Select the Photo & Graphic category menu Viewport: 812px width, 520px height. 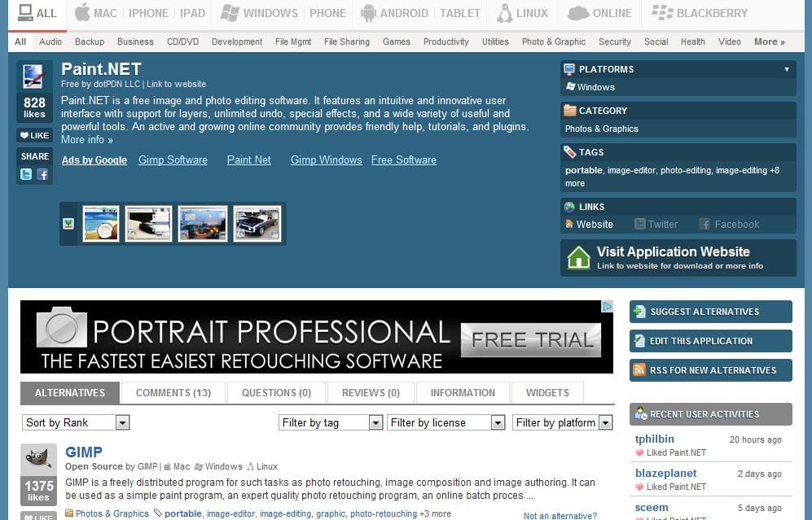(554, 42)
